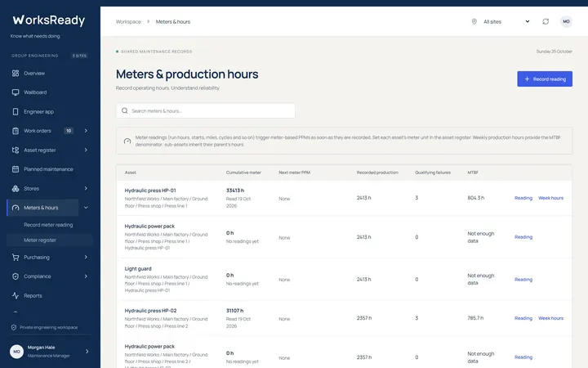The width and height of the screenshot is (588, 368).
Task: Click the MO avatar in top bar
Action: click(x=566, y=21)
